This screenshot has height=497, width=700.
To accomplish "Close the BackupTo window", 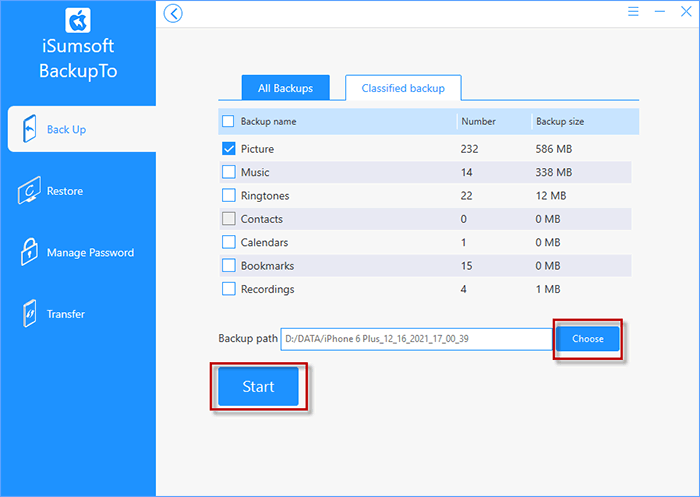I will coord(686,12).
